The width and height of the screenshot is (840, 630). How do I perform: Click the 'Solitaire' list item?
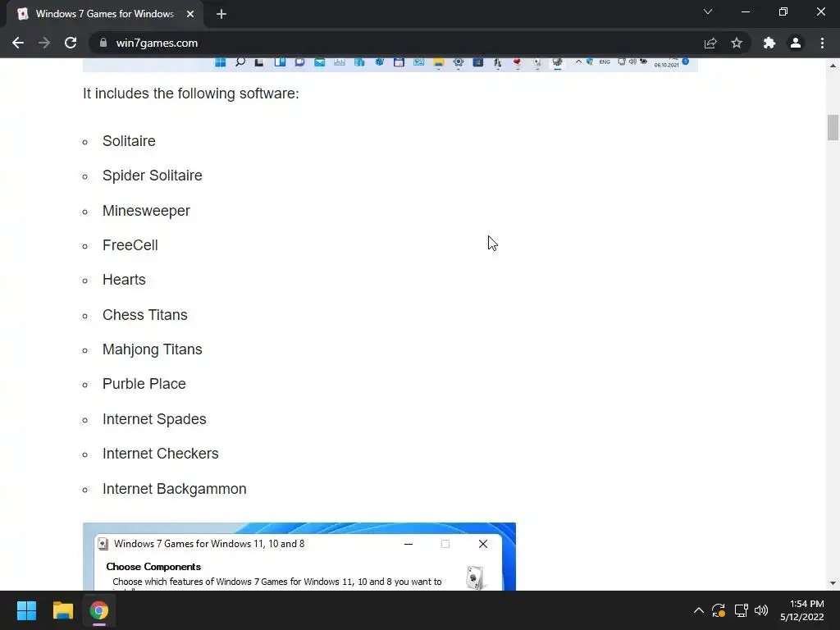coord(129,141)
